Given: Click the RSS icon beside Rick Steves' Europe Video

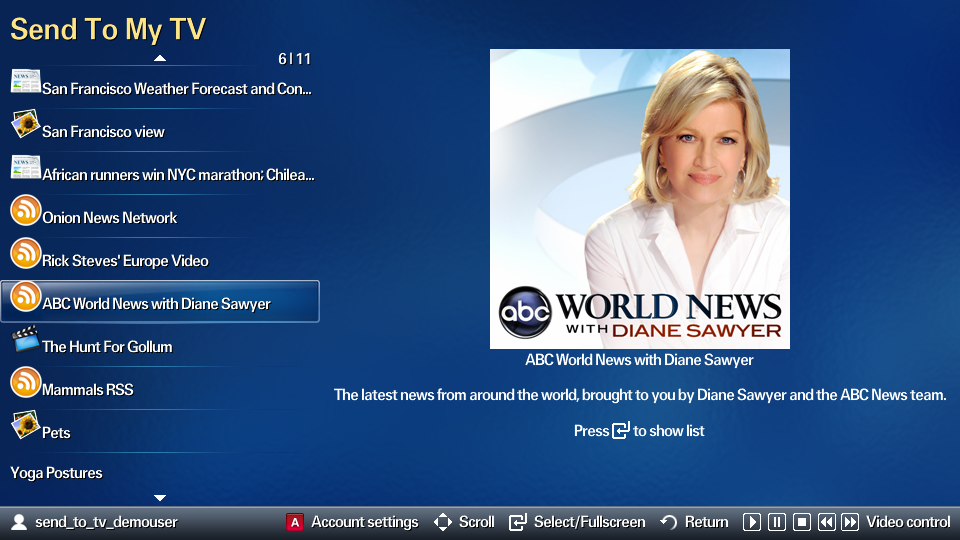Looking at the screenshot, I should tap(26, 253).
